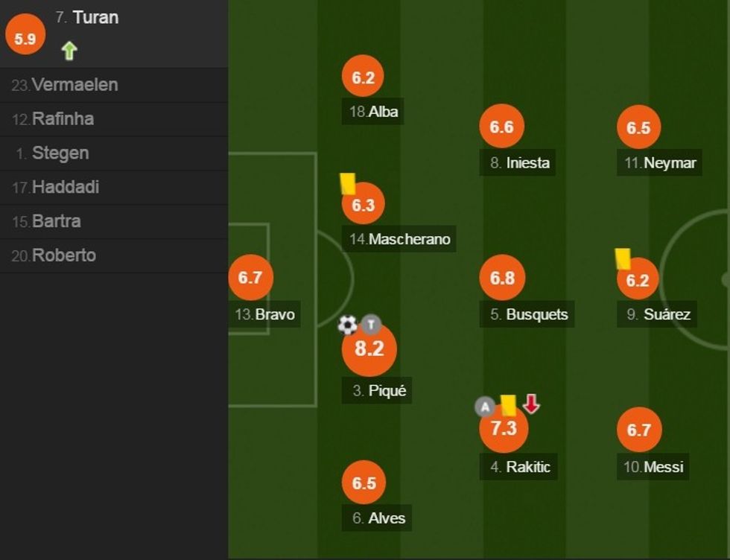Viewport: 730px width, 560px height.
Task: Click Suárez's yellow card icon
Action: 623,258
